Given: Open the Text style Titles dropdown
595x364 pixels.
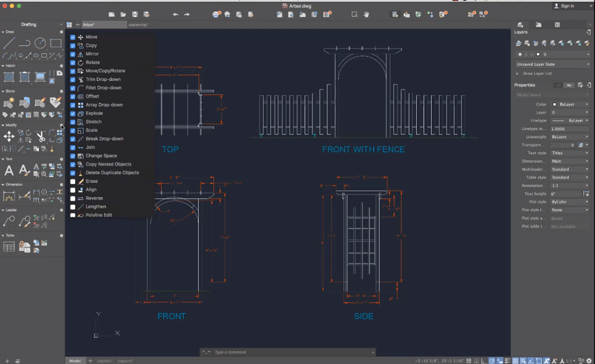Looking at the screenshot, I should pos(571,153).
